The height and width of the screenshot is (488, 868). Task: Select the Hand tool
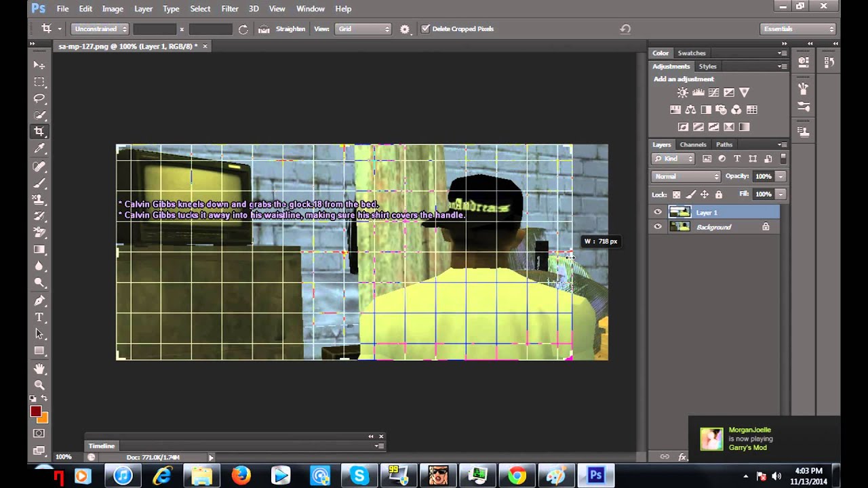tap(39, 368)
